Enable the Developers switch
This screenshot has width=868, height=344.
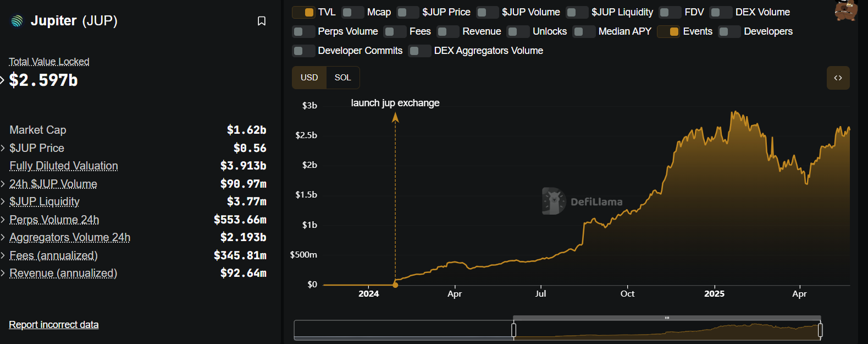(x=729, y=31)
